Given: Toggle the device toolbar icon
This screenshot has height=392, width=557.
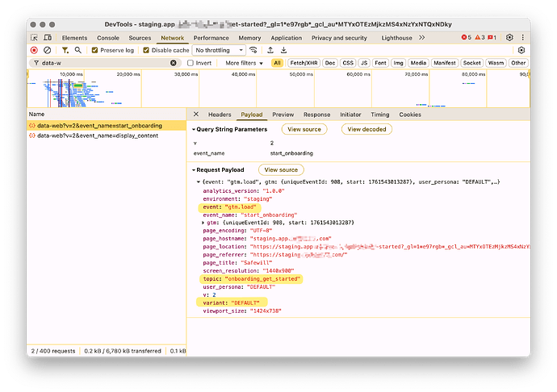Looking at the screenshot, I should (48, 38).
